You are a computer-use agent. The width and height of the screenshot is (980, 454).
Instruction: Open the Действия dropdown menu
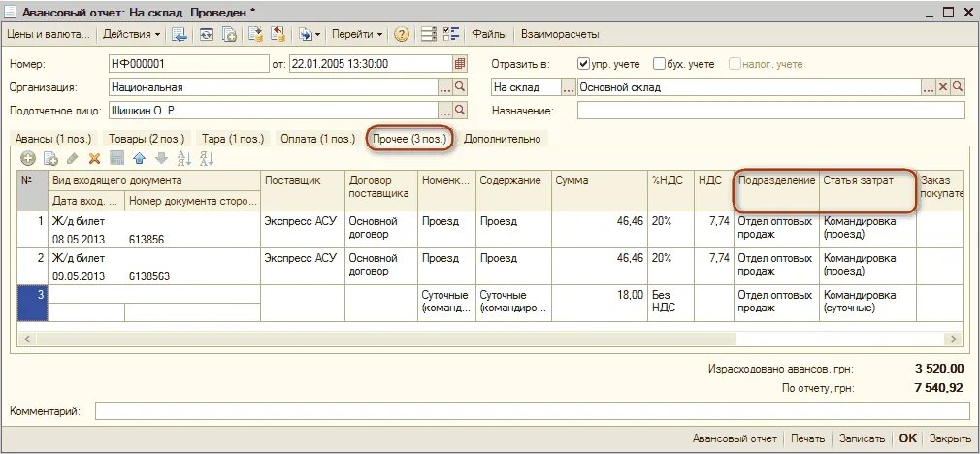(x=131, y=34)
